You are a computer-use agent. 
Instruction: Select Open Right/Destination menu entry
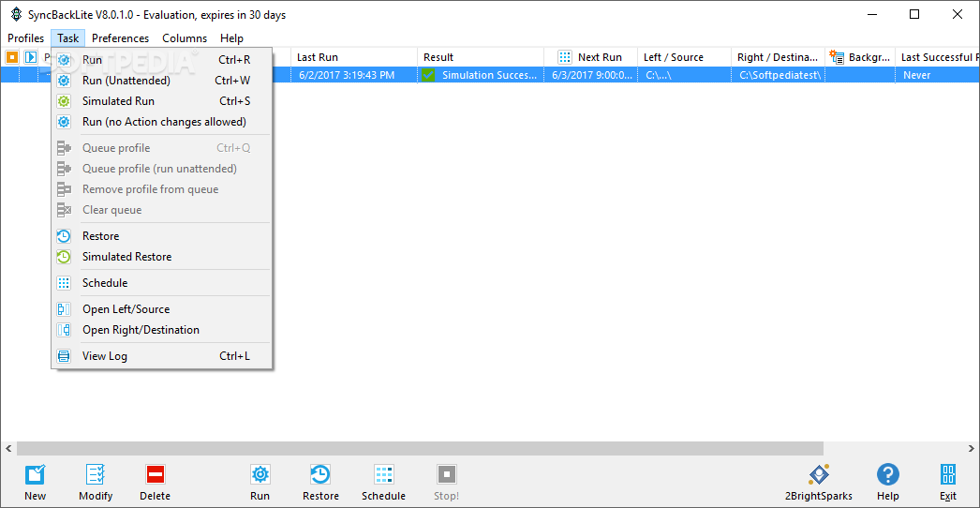coord(162,330)
